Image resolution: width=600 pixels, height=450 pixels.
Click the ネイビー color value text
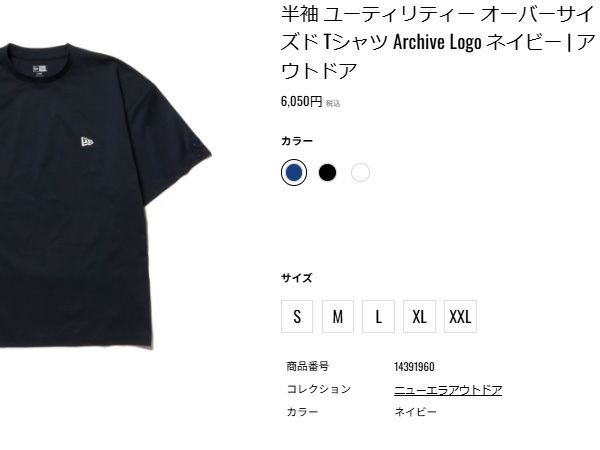[416, 412]
